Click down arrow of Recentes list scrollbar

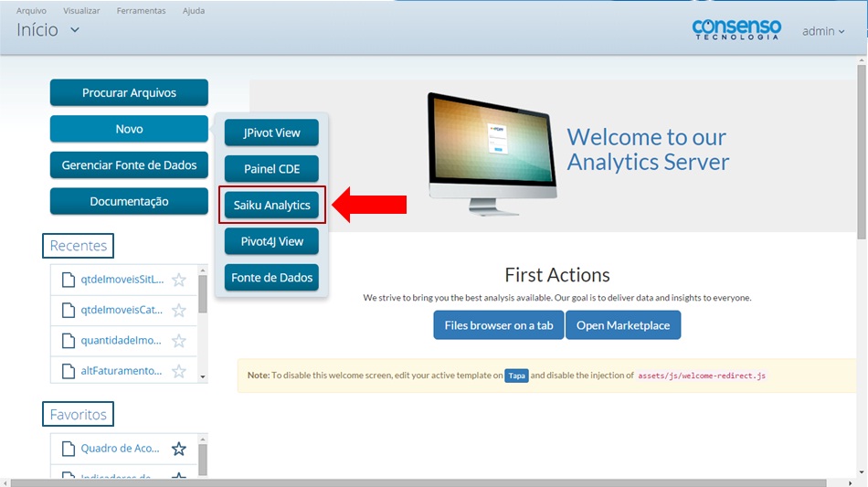click(x=203, y=376)
